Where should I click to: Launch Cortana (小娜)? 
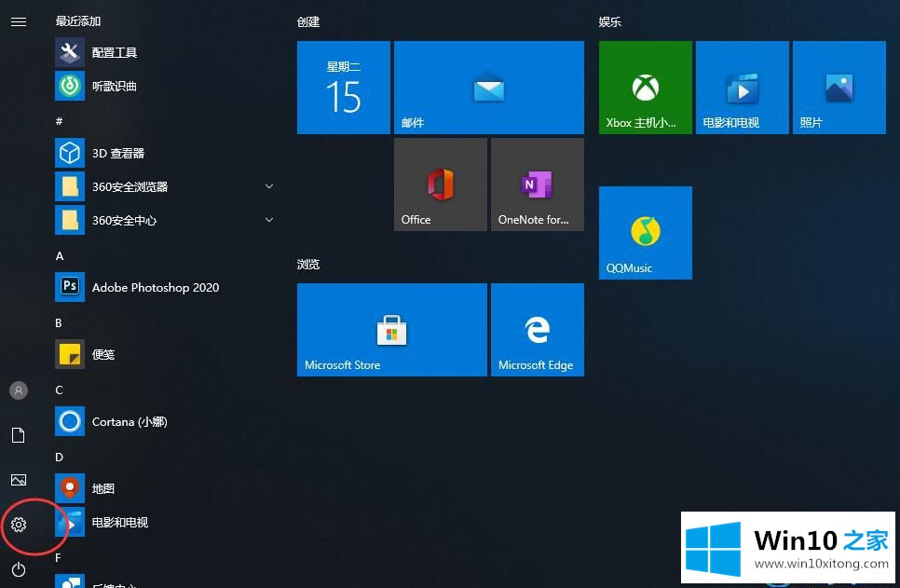point(165,421)
